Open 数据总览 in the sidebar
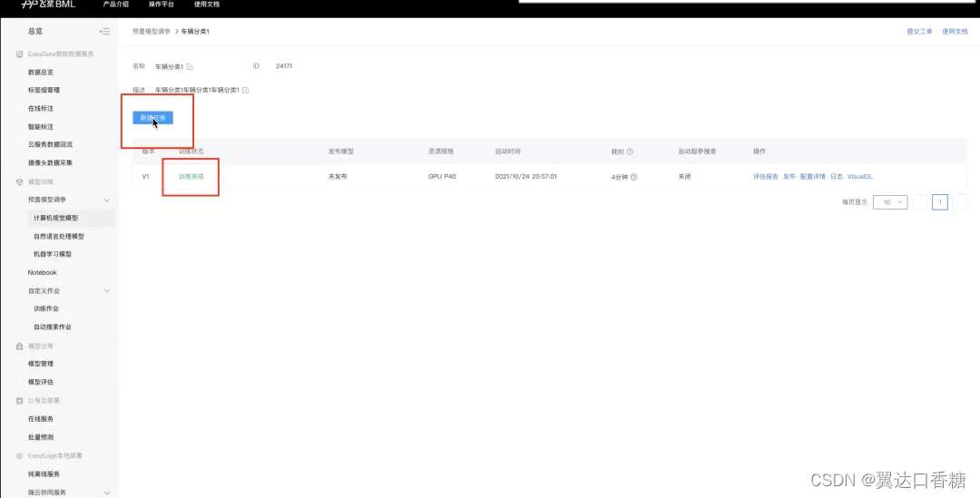The width and height of the screenshot is (980, 498). [41, 72]
